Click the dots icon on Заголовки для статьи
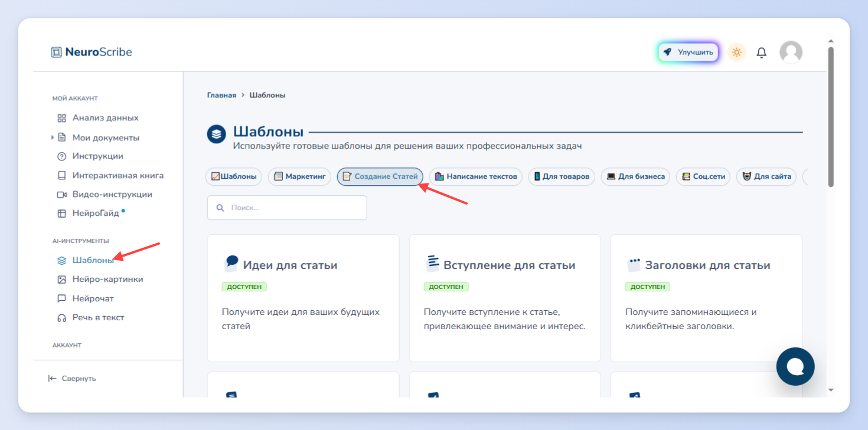 click(x=634, y=264)
